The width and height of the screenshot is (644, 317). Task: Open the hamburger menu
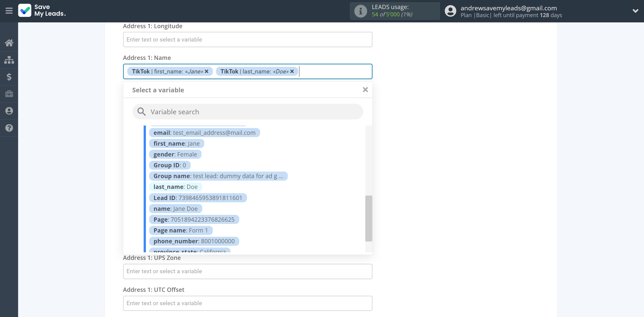(9, 11)
